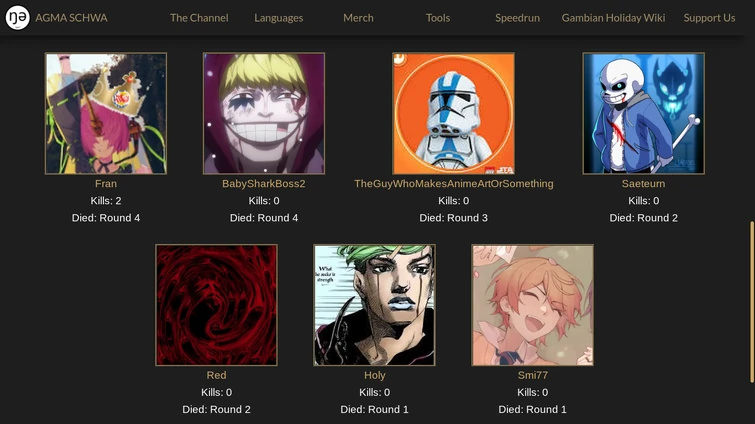Open Fran's crowned avatar picture
Viewport: 755px width, 424px height.
106,113
